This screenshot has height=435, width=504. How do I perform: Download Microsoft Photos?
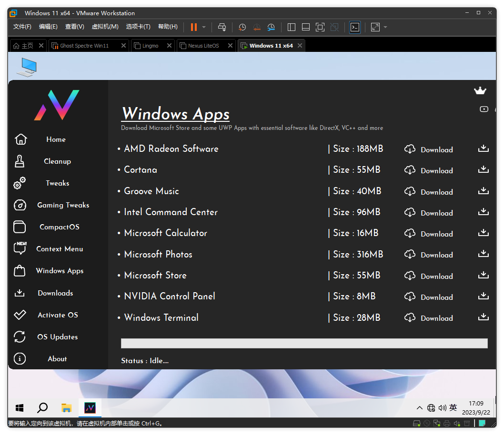[436, 255]
